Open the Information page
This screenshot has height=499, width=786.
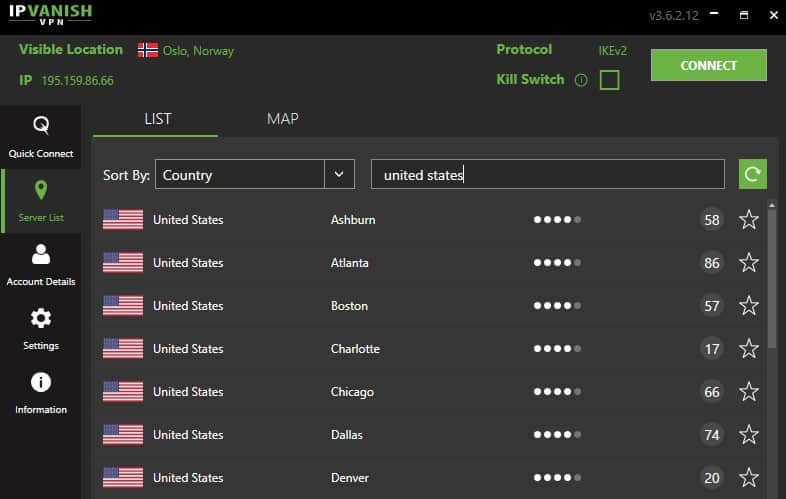click(41, 394)
